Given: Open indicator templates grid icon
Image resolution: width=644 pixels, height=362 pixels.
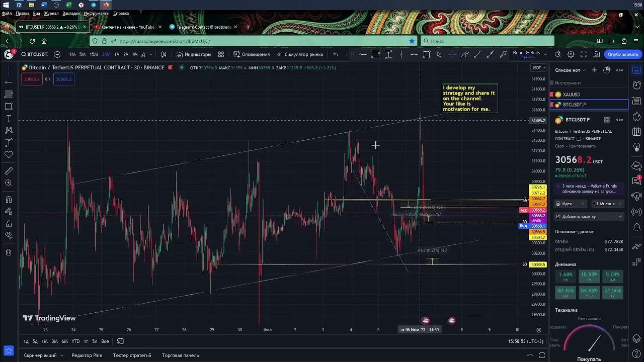Looking at the screenshot, I should (x=221, y=54).
